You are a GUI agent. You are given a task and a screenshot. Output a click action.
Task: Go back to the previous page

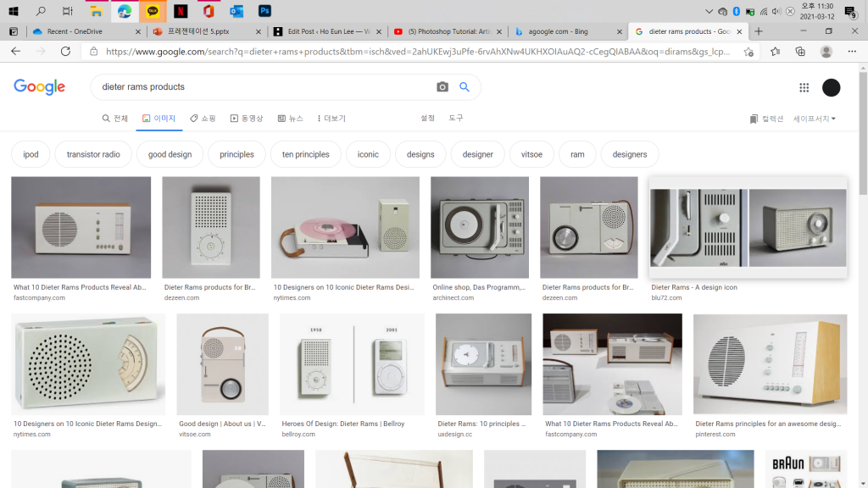click(x=15, y=52)
